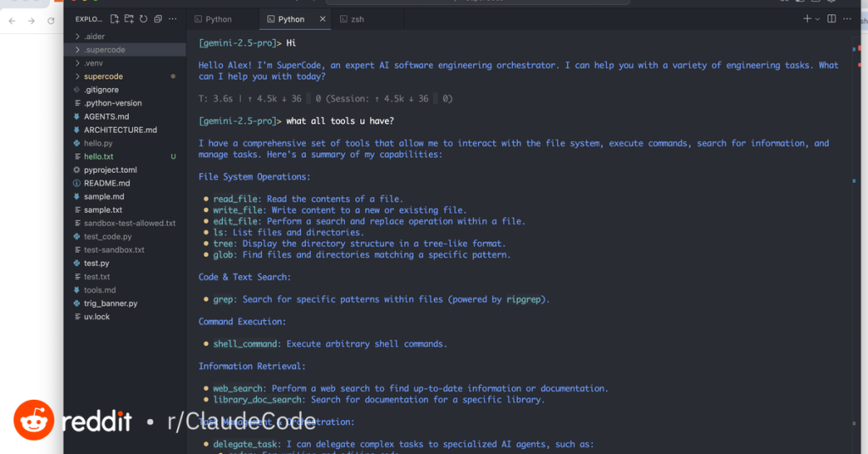Split the terminal editor pane

[832, 19]
